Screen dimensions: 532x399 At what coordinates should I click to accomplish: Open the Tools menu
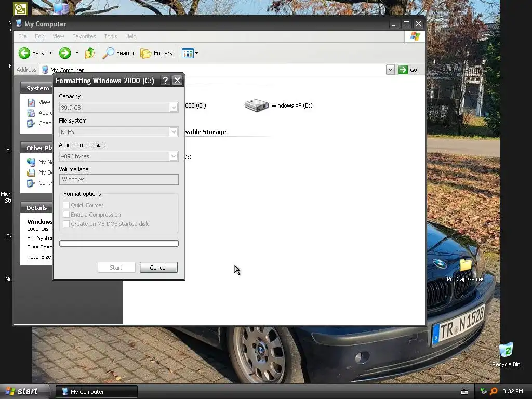pyautogui.click(x=110, y=36)
